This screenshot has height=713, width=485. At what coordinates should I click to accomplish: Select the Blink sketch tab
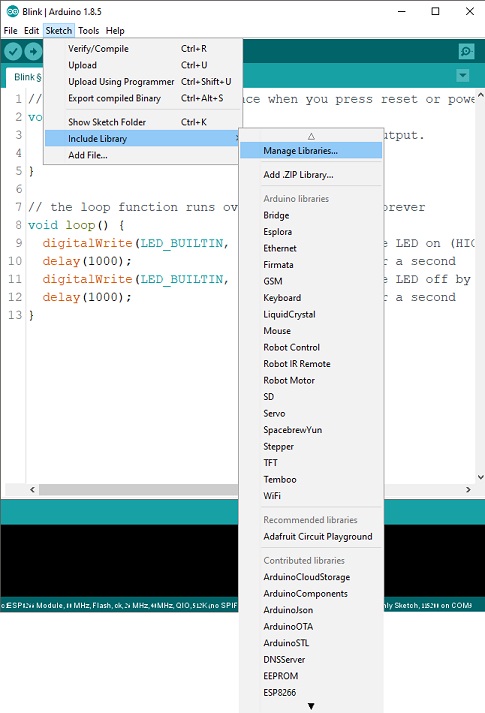pyautogui.click(x=25, y=77)
